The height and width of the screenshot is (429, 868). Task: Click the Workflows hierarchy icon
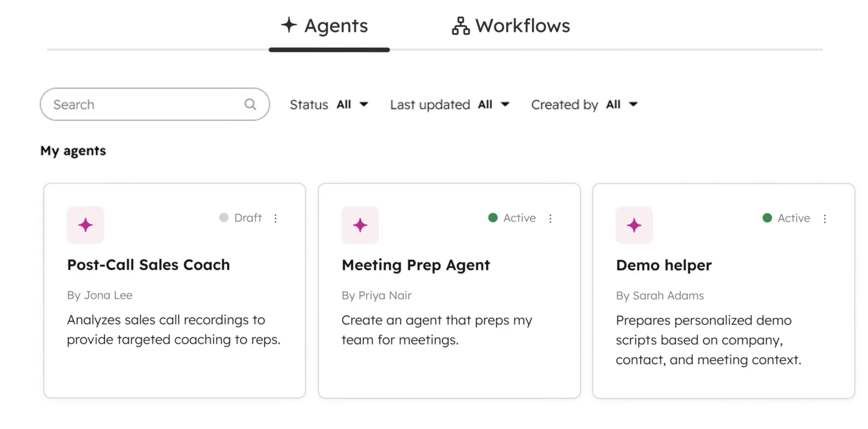460,26
